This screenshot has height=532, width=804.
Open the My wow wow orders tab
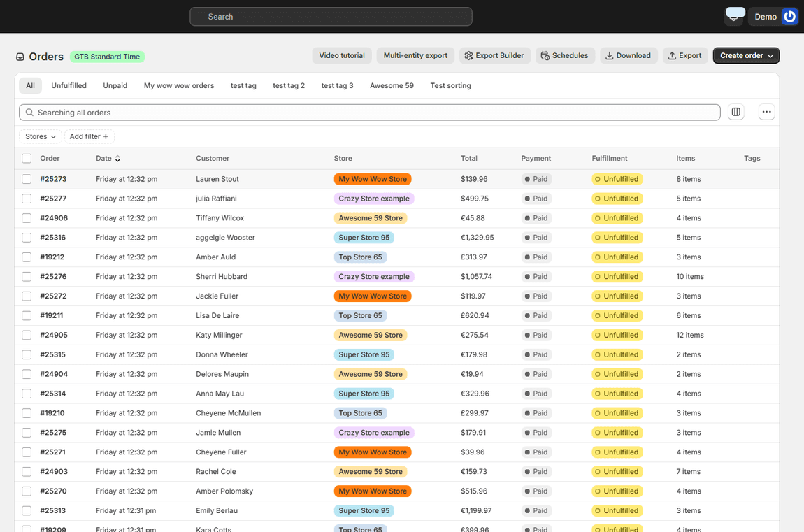coord(179,85)
